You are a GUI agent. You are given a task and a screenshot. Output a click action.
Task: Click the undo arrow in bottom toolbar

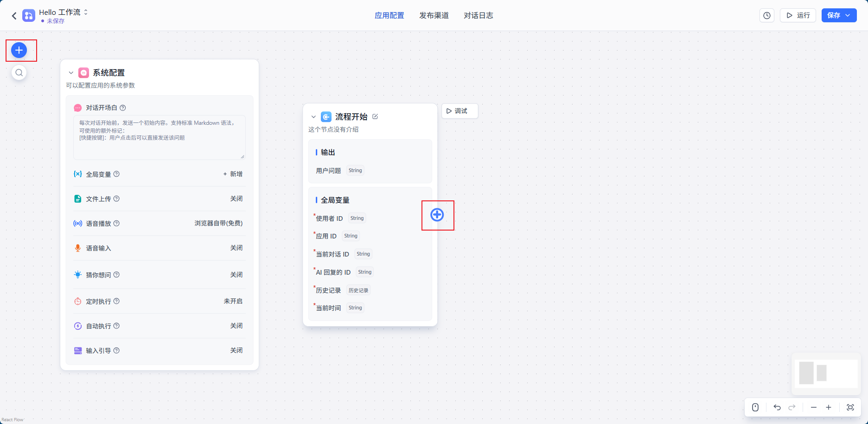(777, 407)
